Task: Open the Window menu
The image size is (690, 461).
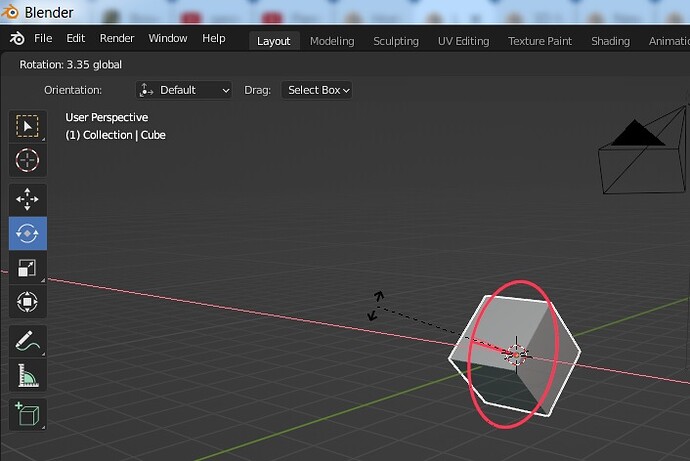Action: tap(168, 39)
